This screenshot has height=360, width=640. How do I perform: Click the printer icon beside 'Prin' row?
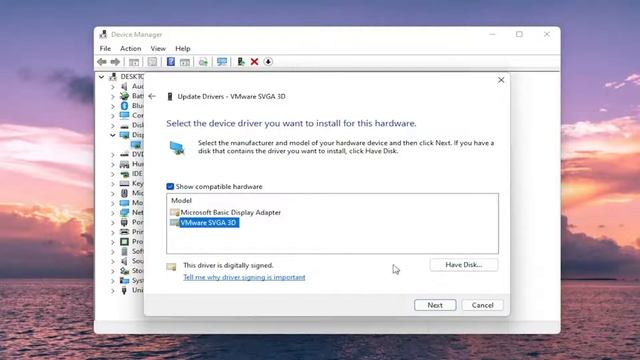124,232
